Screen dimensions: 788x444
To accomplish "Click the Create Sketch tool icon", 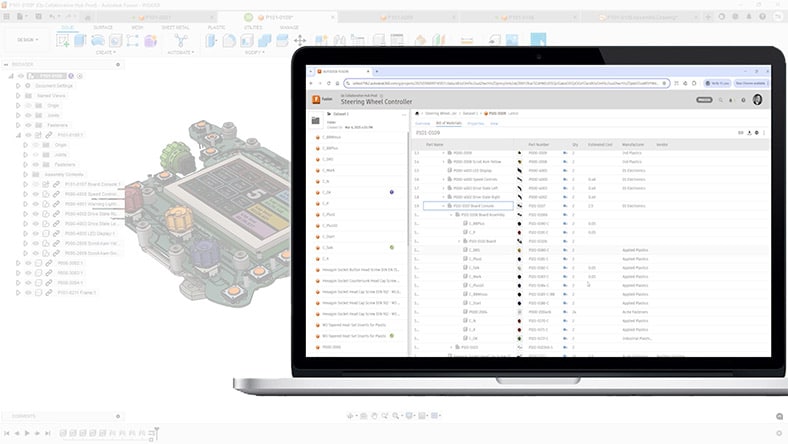I will pos(66,40).
